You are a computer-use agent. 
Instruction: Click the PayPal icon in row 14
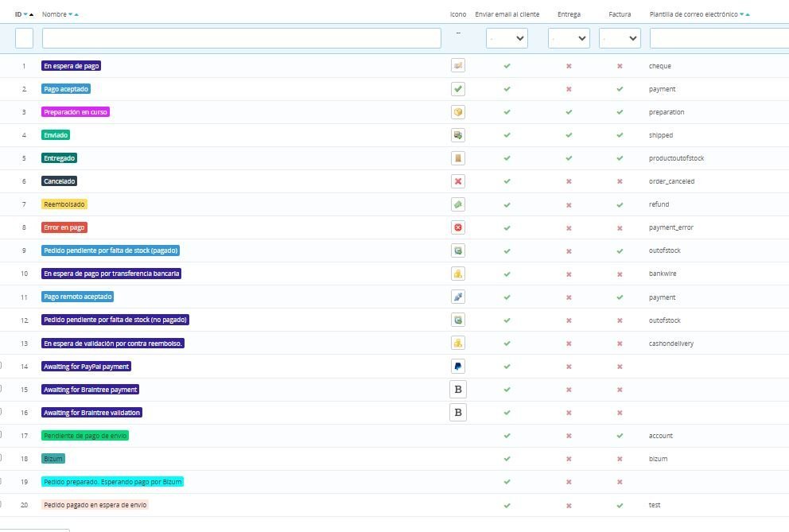[x=458, y=367]
